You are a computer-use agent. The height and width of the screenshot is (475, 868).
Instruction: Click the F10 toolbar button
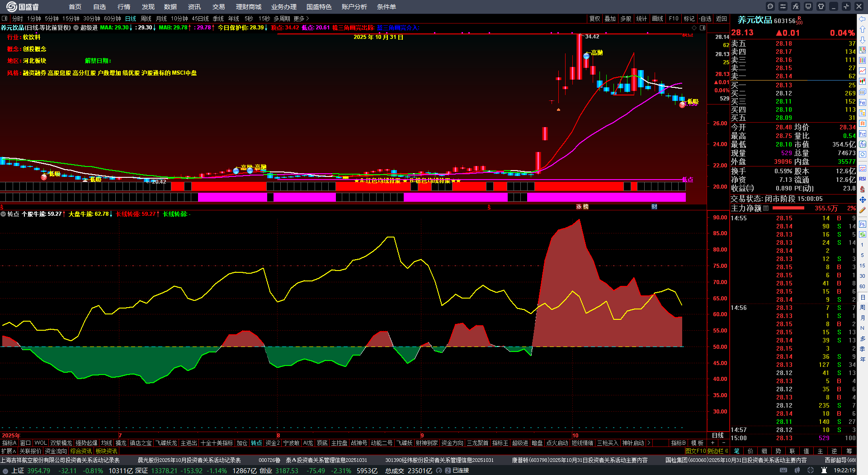click(x=674, y=19)
